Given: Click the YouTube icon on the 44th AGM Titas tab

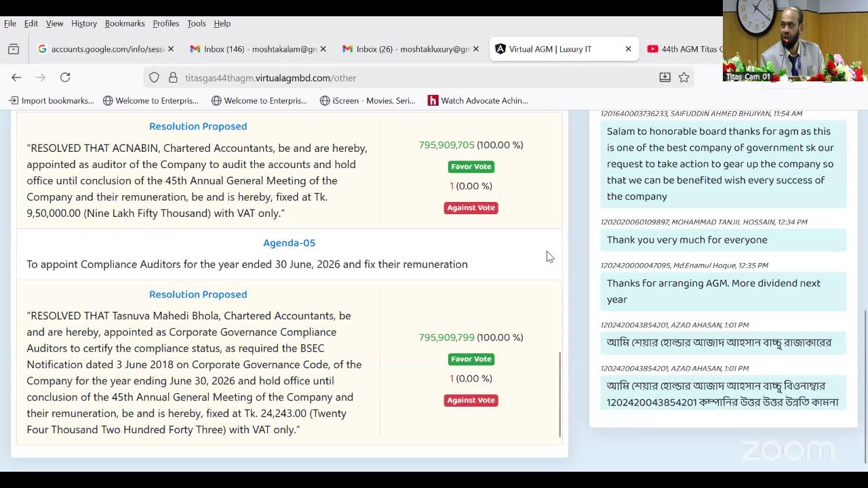Looking at the screenshot, I should click(x=652, y=49).
